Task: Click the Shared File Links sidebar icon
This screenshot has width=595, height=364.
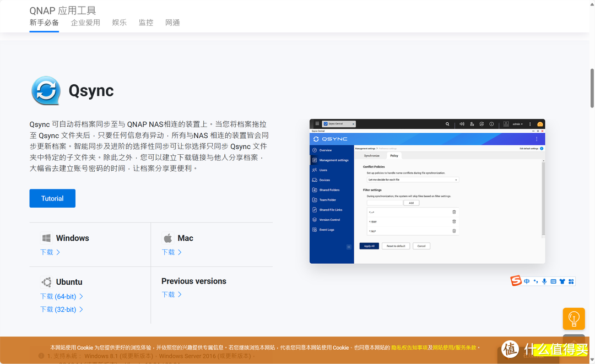Action: [x=313, y=210]
